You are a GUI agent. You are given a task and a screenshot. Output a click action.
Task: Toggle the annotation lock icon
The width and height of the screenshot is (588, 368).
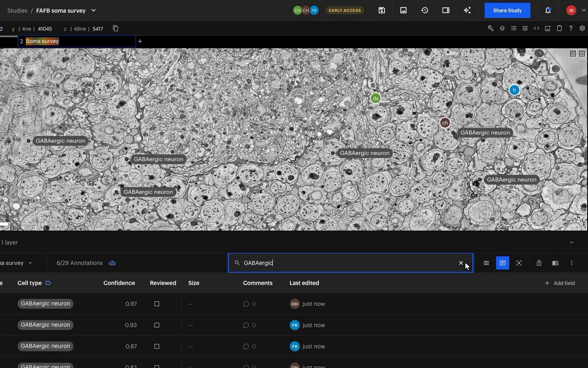point(539,263)
